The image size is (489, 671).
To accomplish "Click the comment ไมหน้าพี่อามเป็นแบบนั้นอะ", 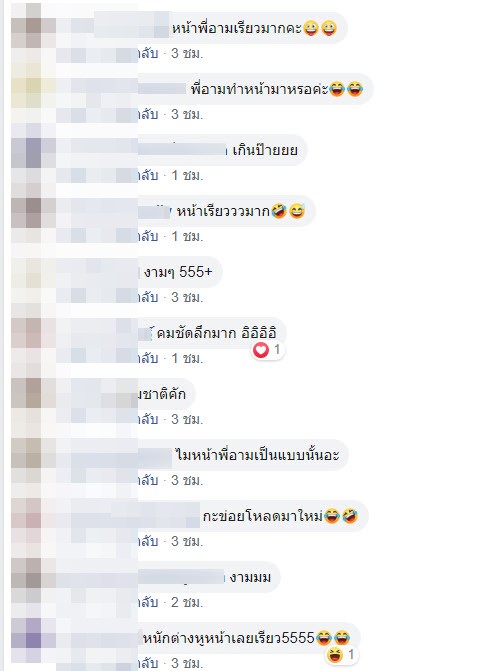I will [258, 455].
